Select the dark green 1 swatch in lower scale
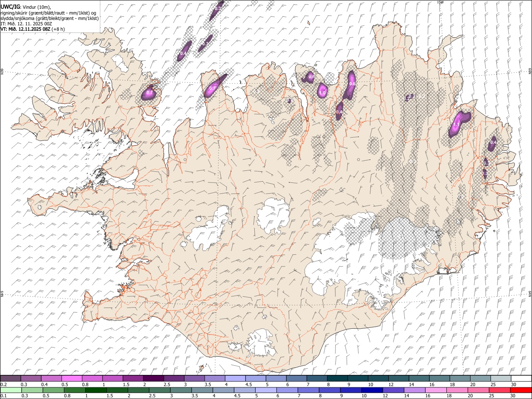The height and width of the screenshot is (399, 532). (x=96, y=390)
